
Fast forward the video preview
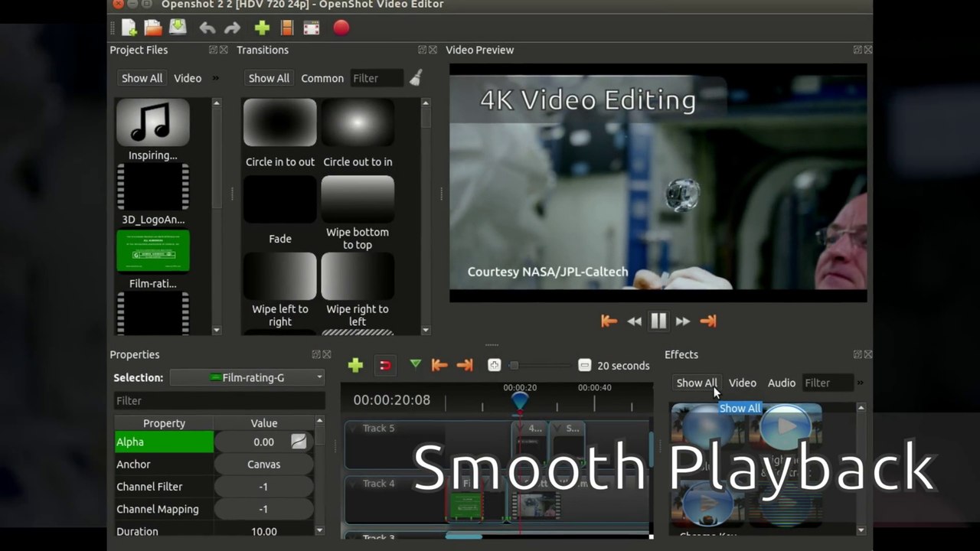683,321
